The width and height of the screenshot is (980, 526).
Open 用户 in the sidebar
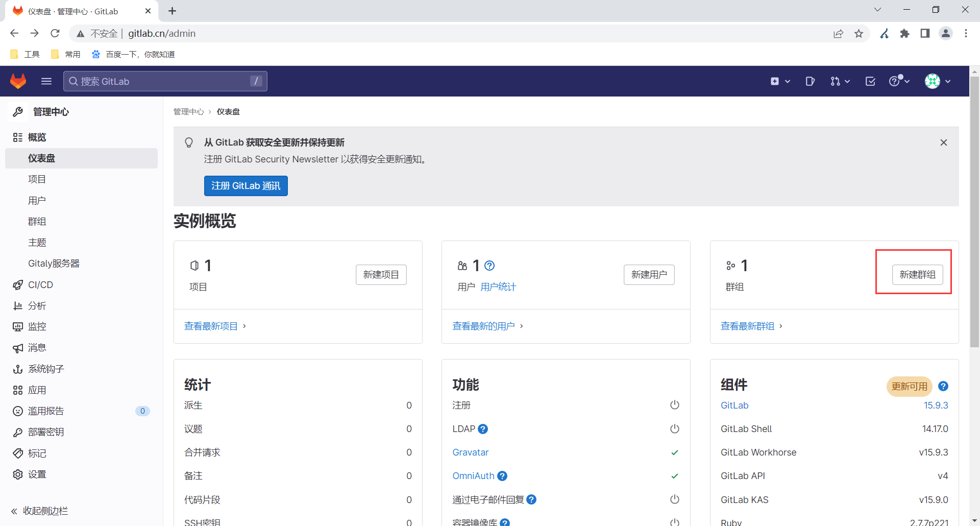[x=82, y=201]
